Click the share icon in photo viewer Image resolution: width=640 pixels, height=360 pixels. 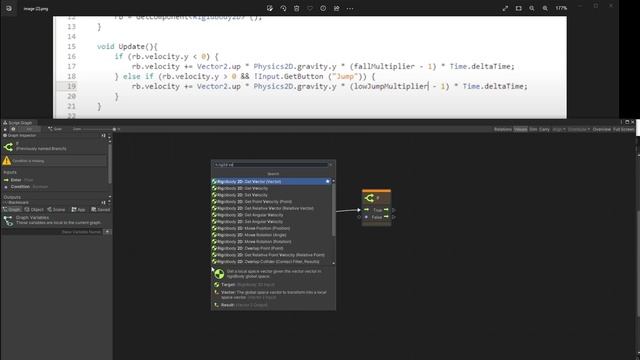[x=336, y=8]
